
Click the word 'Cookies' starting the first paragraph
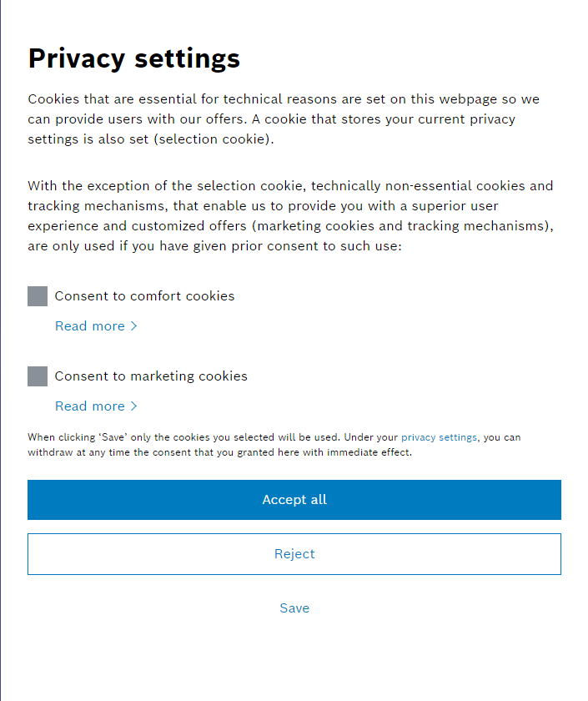[53, 99]
